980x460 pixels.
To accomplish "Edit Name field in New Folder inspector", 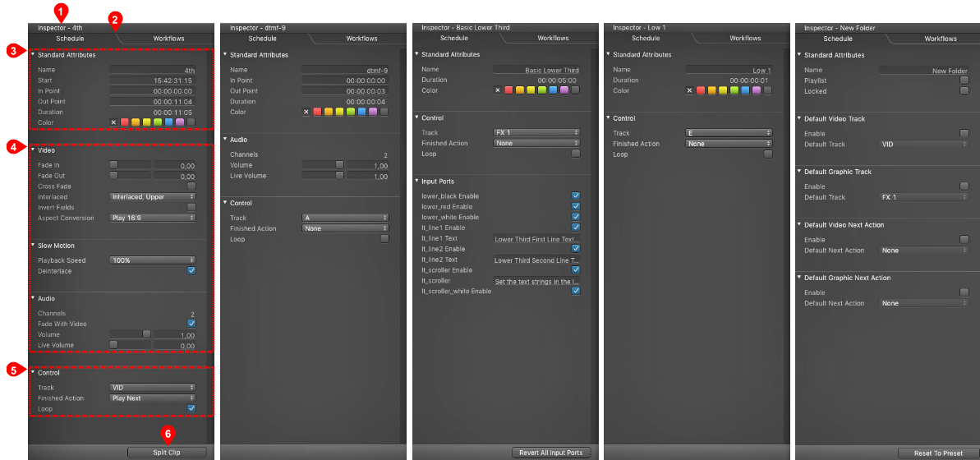I will pos(924,71).
